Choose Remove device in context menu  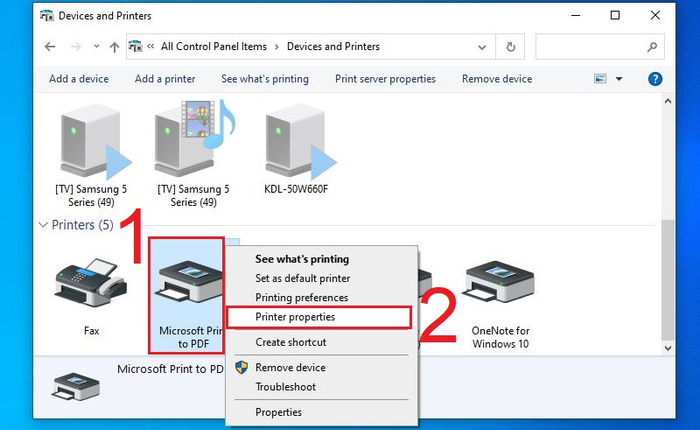point(290,367)
